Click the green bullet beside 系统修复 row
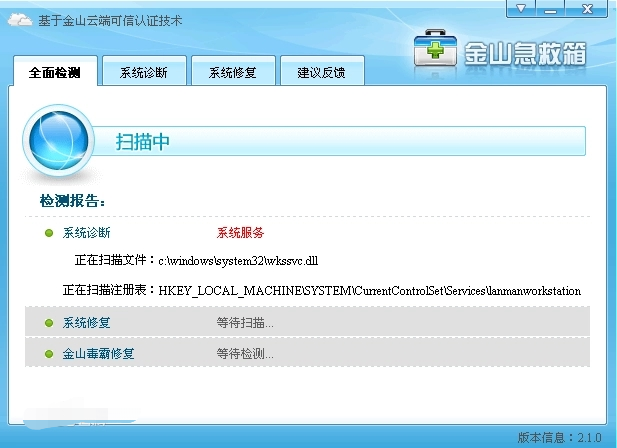 coord(49,323)
